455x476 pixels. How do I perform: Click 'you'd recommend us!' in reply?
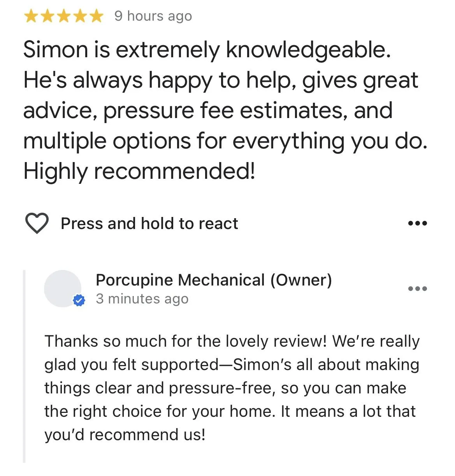tap(125, 435)
